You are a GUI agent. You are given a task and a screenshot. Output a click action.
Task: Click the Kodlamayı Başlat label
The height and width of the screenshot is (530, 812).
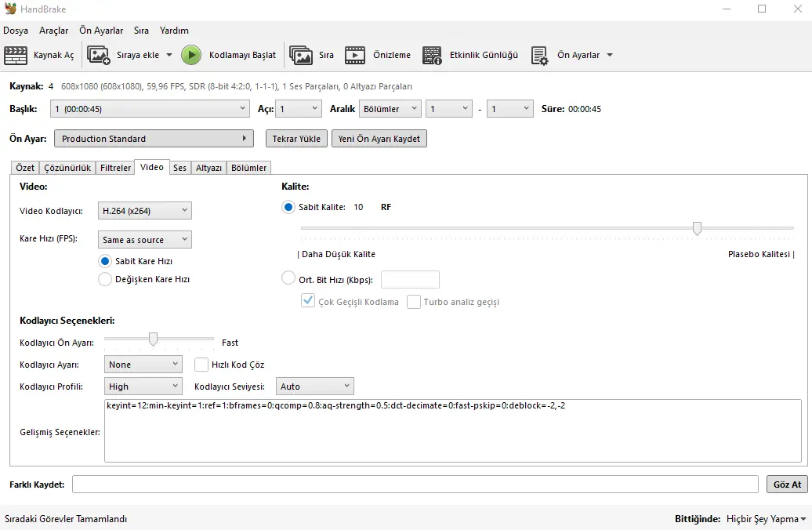(x=242, y=55)
